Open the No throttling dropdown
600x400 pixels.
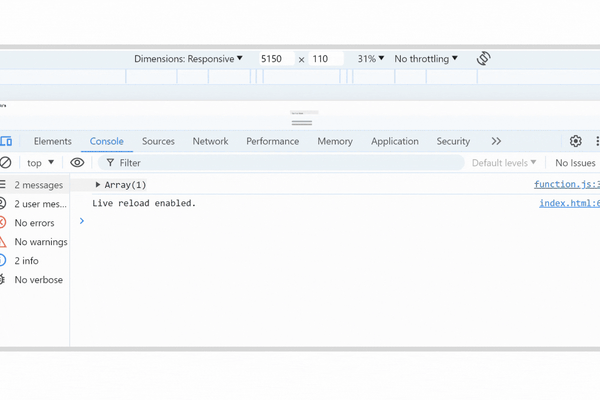426,59
